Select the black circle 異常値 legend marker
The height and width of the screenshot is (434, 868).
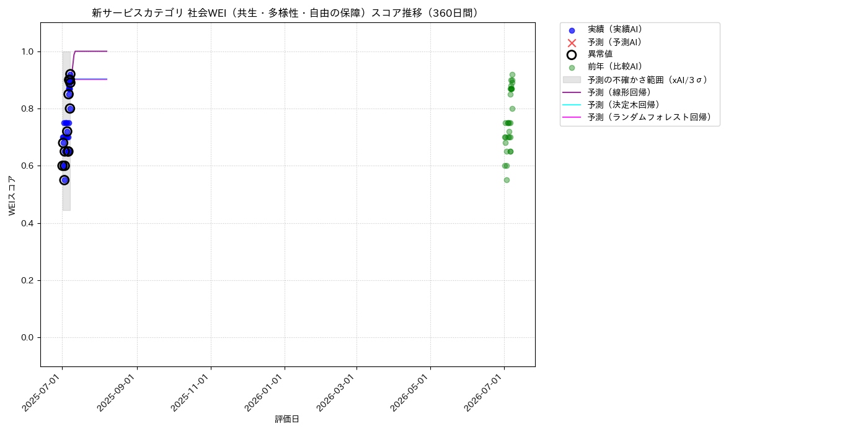[x=572, y=55]
